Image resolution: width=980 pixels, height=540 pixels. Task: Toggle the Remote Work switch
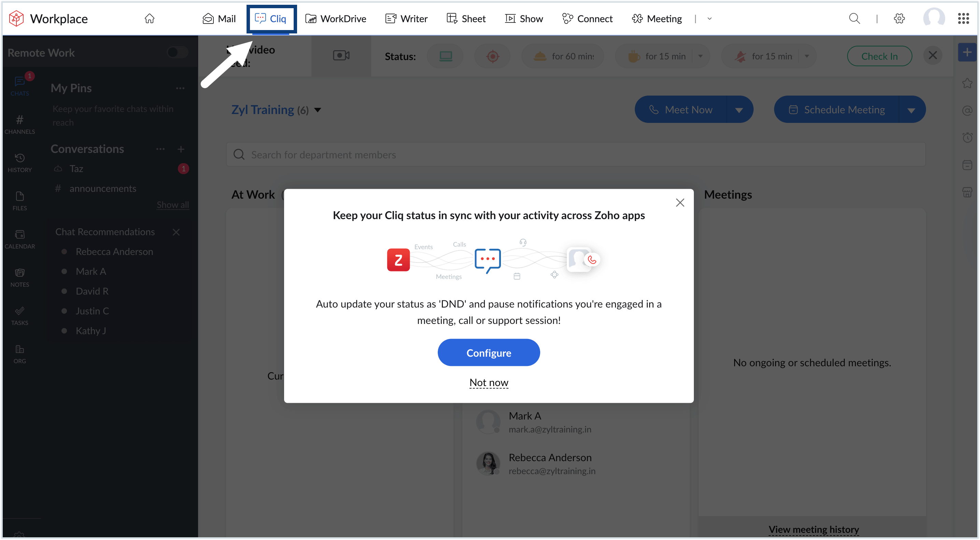pos(177,53)
